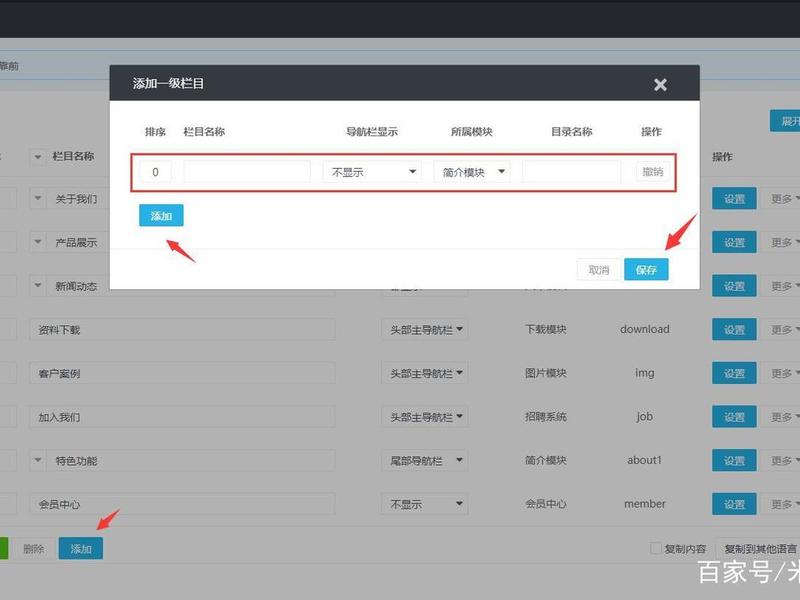Viewport: 800px width, 600px height.
Task: Expand the 关于我们 row arrow
Action: [37, 198]
